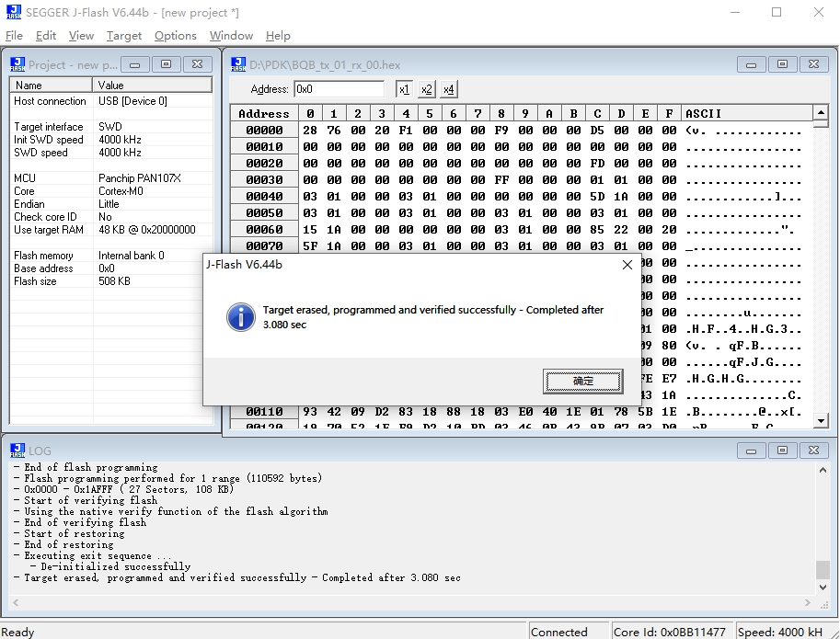Click LOG horizontal scroll left arrow
This screenshot has width=840, height=639.
[16, 602]
